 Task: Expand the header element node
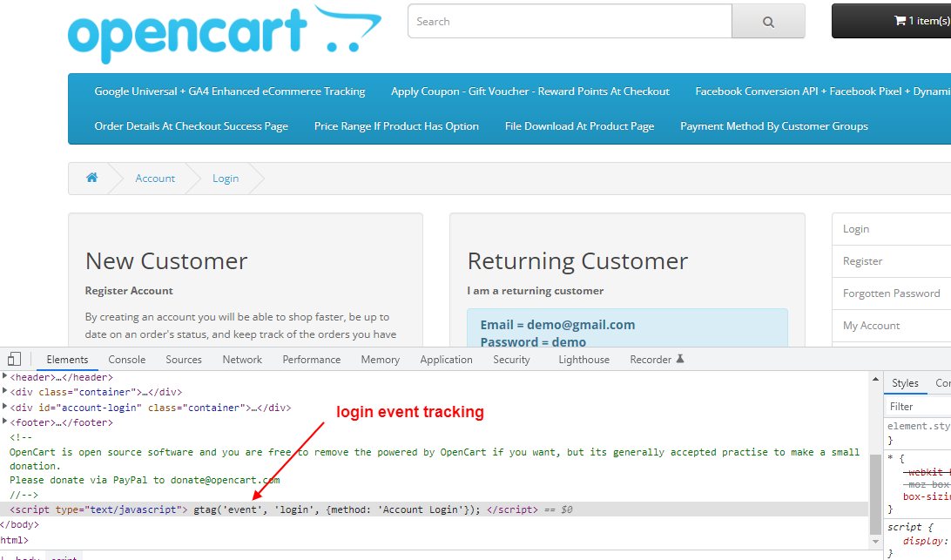point(5,377)
